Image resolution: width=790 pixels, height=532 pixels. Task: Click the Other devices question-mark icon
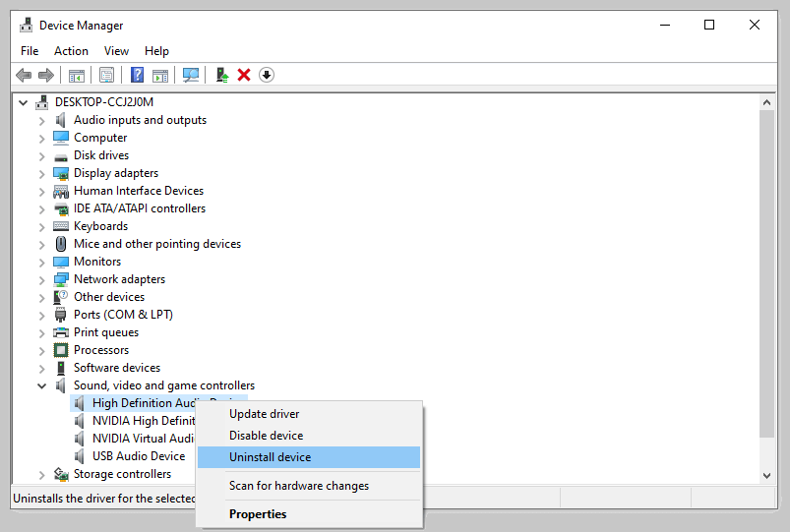(x=60, y=297)
